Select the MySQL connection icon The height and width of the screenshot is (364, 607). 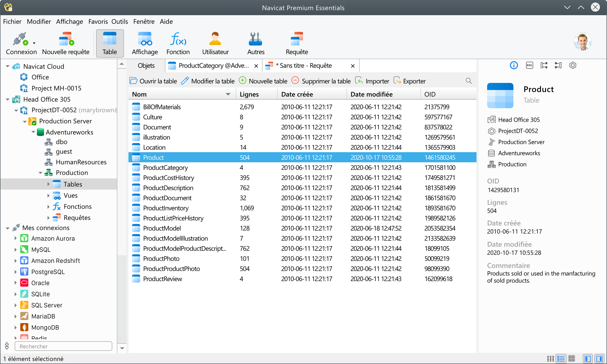(24, 249)
